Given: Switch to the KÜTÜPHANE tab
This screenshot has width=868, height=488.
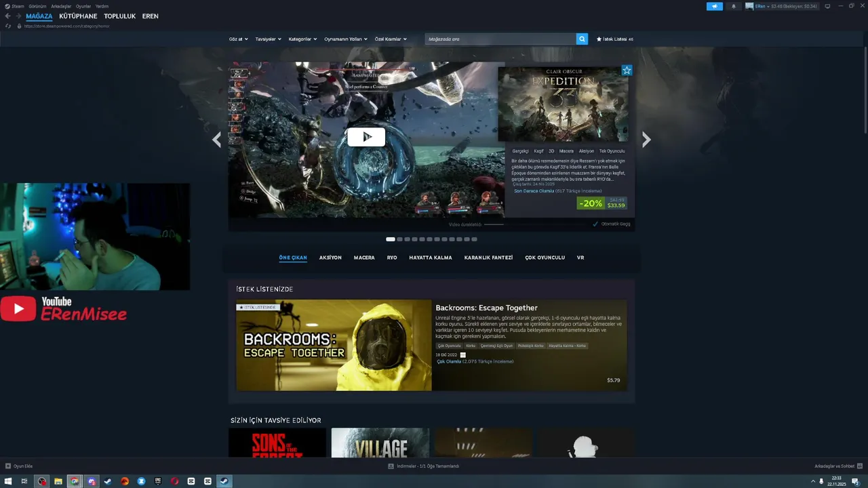Looking at the screenshot, I should (78, 16).
